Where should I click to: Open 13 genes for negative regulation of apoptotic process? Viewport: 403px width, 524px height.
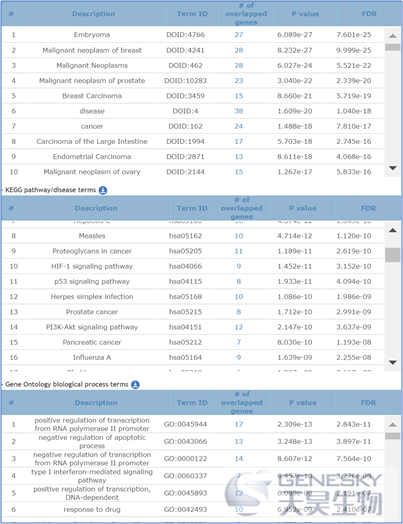coord(239,441)
